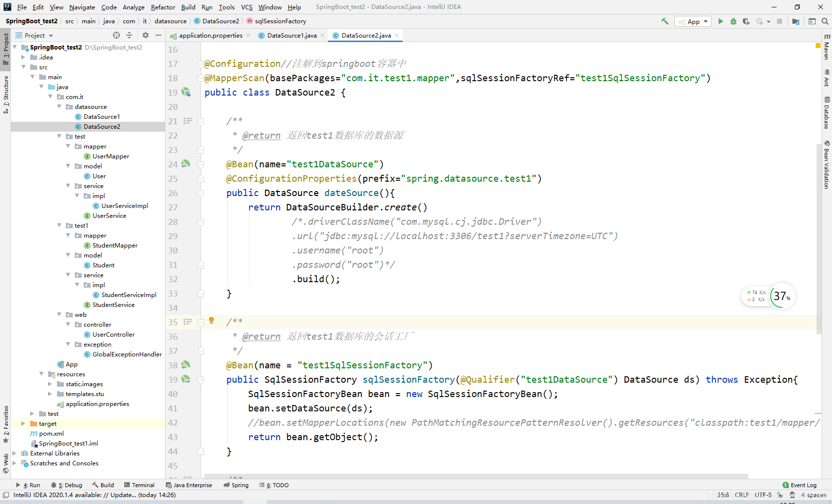832x504 pixels.
Task: Click Spring bean gutter icon on line 38
Action: pyautogui.click(x=186, y=365)
